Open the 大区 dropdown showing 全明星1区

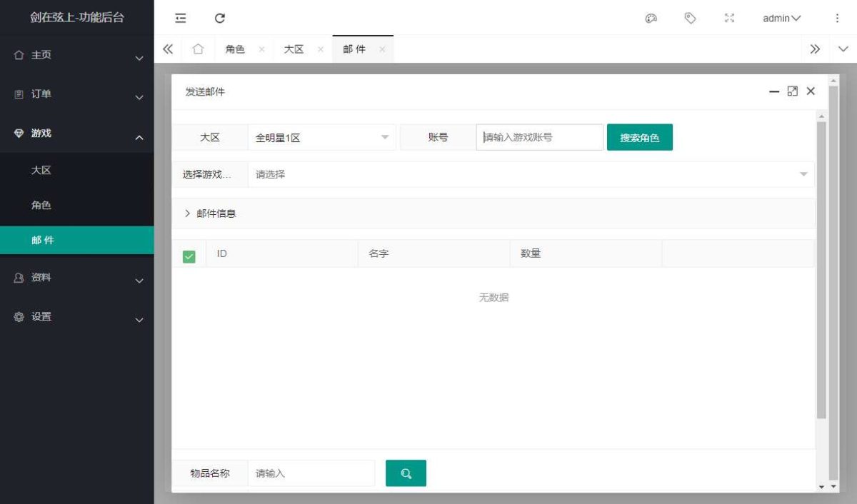322,137
